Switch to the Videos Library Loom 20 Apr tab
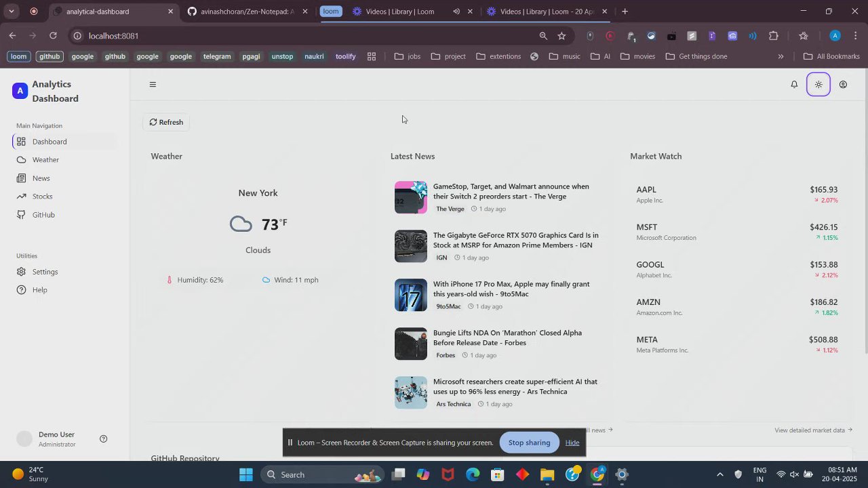This screenshot has height=488, width=868. click(x=547, y=12)
